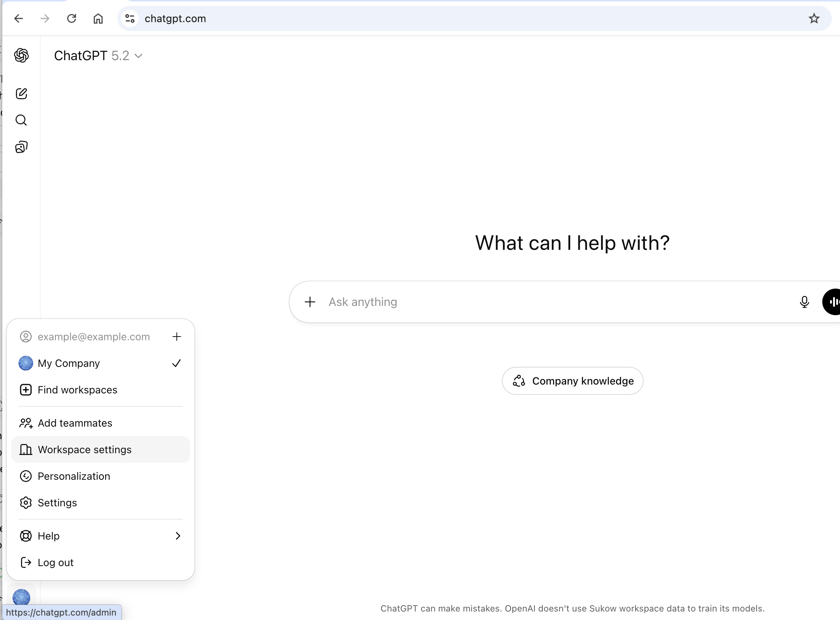Open search using the magnifying glass icon
This screenshot has width=840, height=620.
21,120
